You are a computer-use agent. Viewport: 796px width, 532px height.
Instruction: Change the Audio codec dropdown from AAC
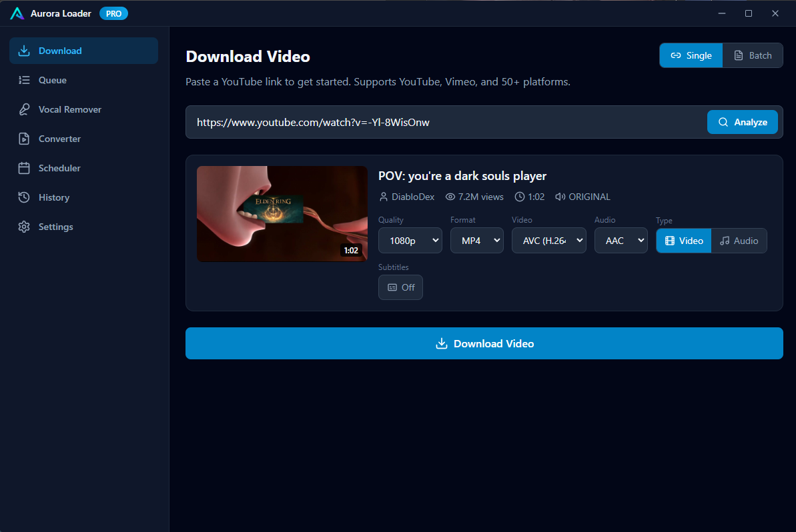621,240
